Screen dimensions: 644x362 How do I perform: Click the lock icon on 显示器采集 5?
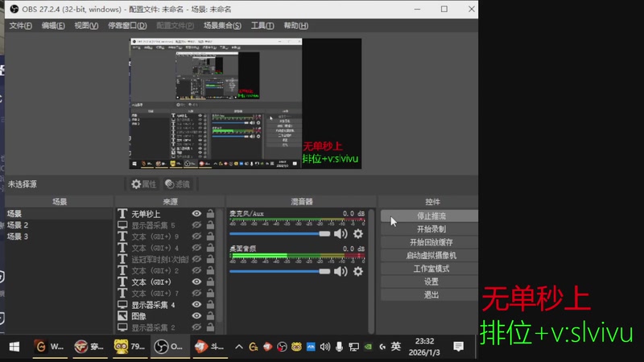[x=210, y=225]
